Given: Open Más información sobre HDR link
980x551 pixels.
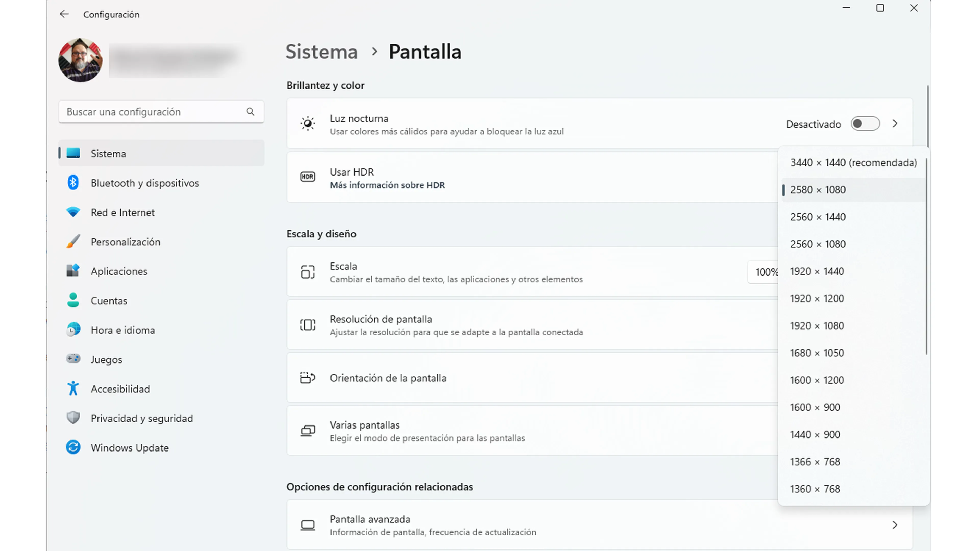Looking at the screenshot, I should pyautogui.click(x=387, y=185).
